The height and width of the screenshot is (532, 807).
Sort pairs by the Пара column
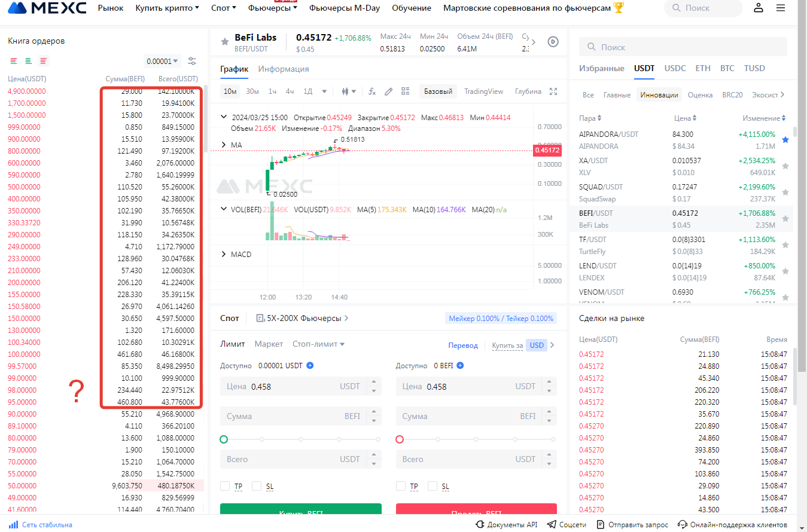[590, 118]
